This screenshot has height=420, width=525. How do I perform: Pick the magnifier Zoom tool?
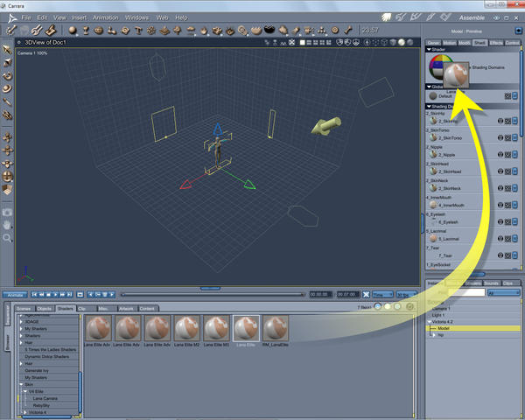click(x=7, y=238)
